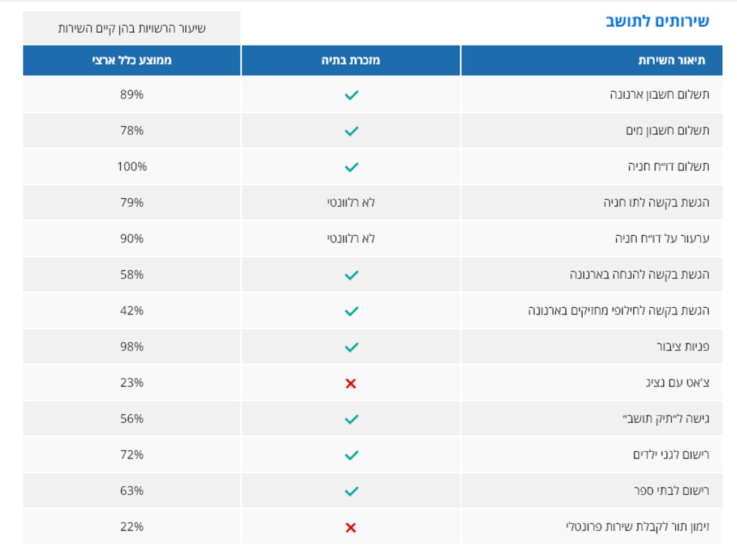Click the הגשת בקשה לחילופי מחזיקים בארנונה label

pyautogui.click(x=618, y=311)
